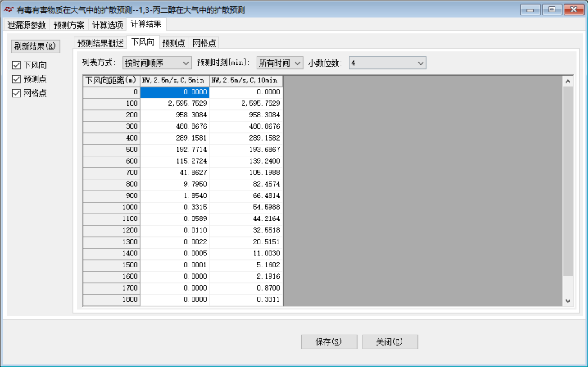Select cell 5.1602
This screenshot has height=367, width=588.
pos(246,265)
